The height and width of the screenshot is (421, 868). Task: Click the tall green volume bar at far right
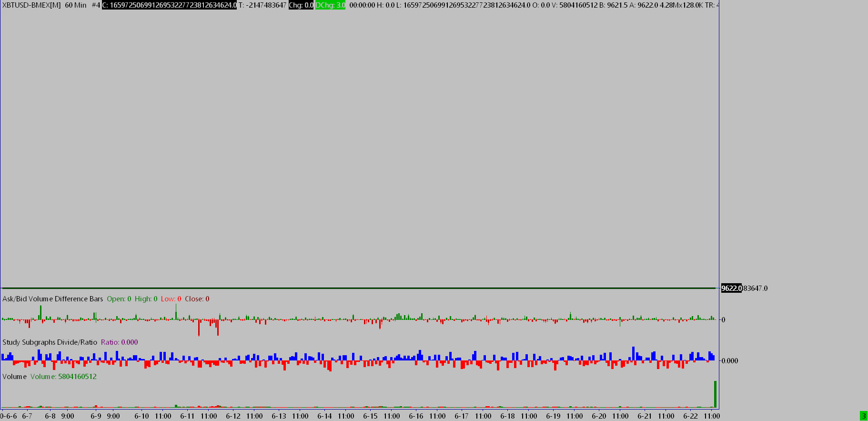pos(715,394)
